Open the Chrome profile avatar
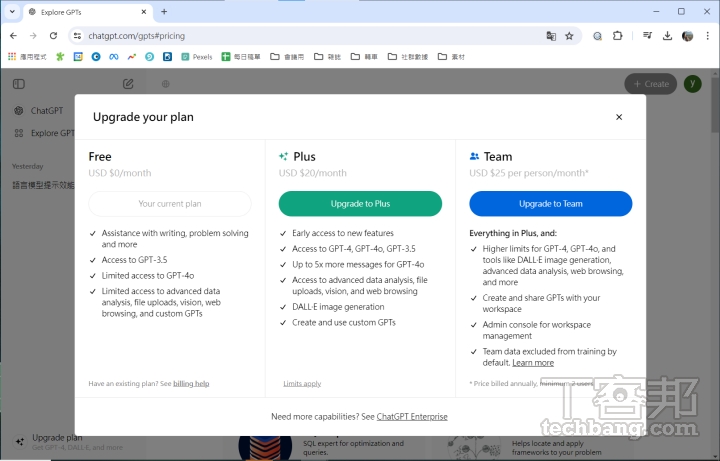 [687, 36]
